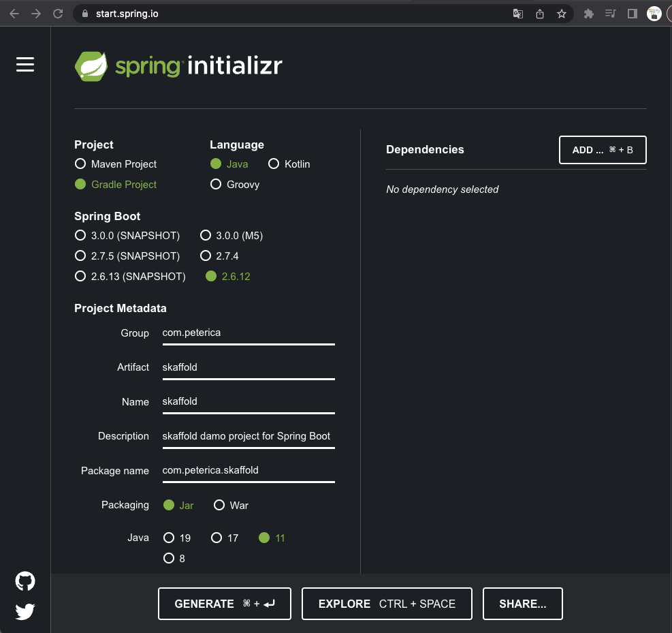
Task: Select Spring Boot 2.6.12
Action: click(x=228, y=276)
